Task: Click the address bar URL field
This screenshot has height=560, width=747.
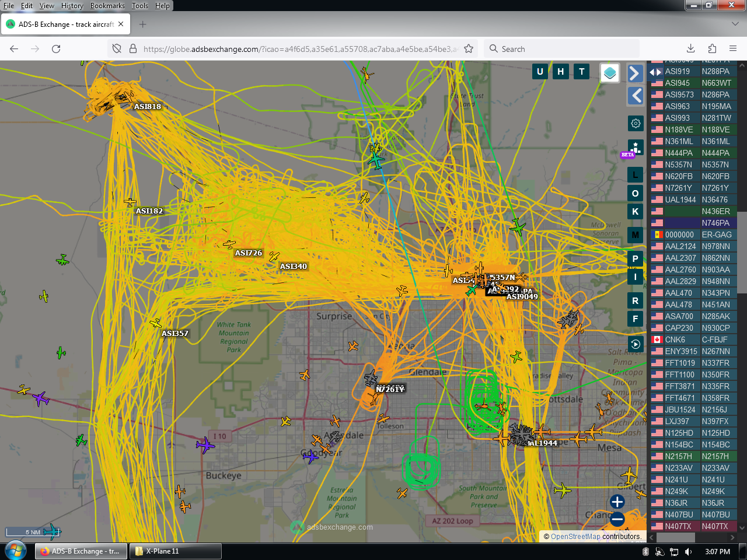Action: coord(301,49)
